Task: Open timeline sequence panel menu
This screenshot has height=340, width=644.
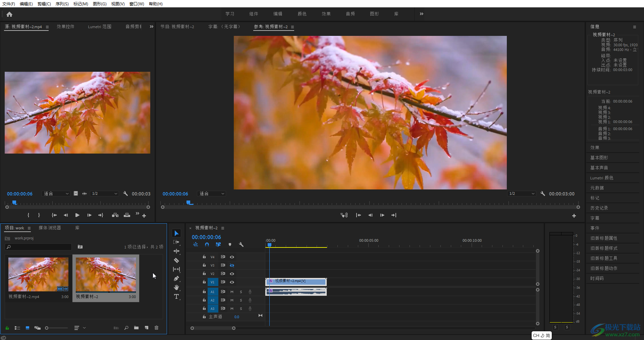Action: click(x=223, y=228)
